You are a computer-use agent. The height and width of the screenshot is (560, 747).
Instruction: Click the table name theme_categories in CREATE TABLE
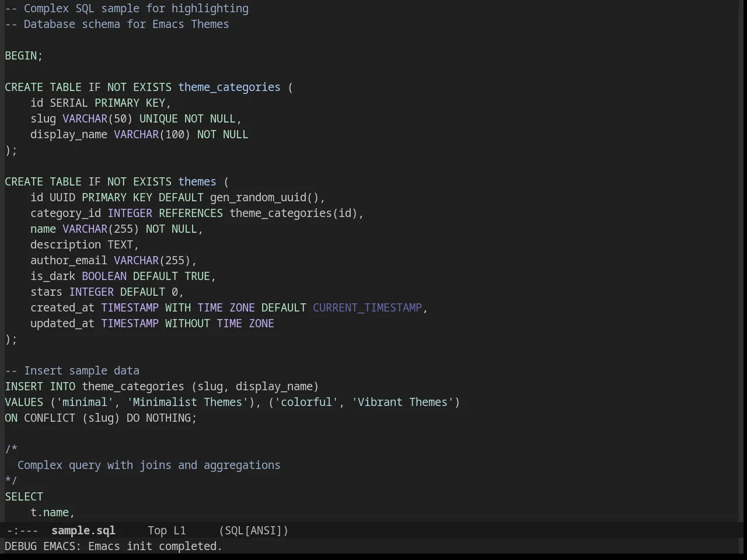(229, 87)
